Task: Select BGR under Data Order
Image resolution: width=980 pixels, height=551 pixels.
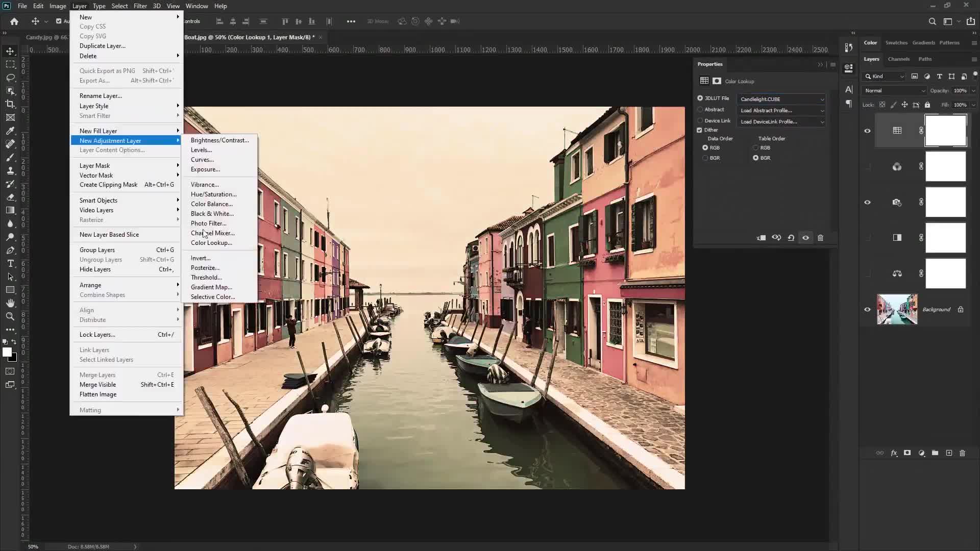Action: [x=705, y=158]
